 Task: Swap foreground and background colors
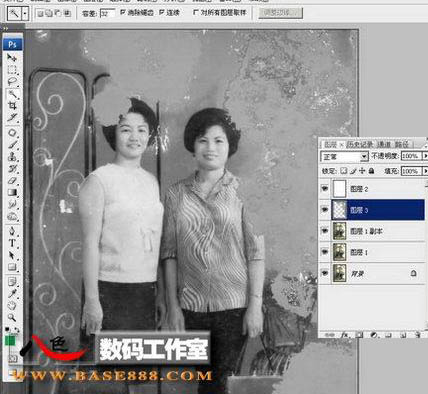point(17,330)
